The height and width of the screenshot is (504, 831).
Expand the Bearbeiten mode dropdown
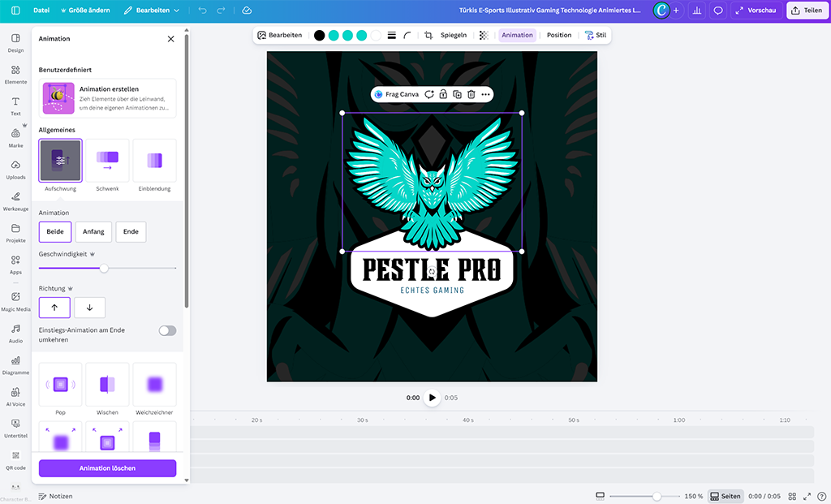pos(152,10)
